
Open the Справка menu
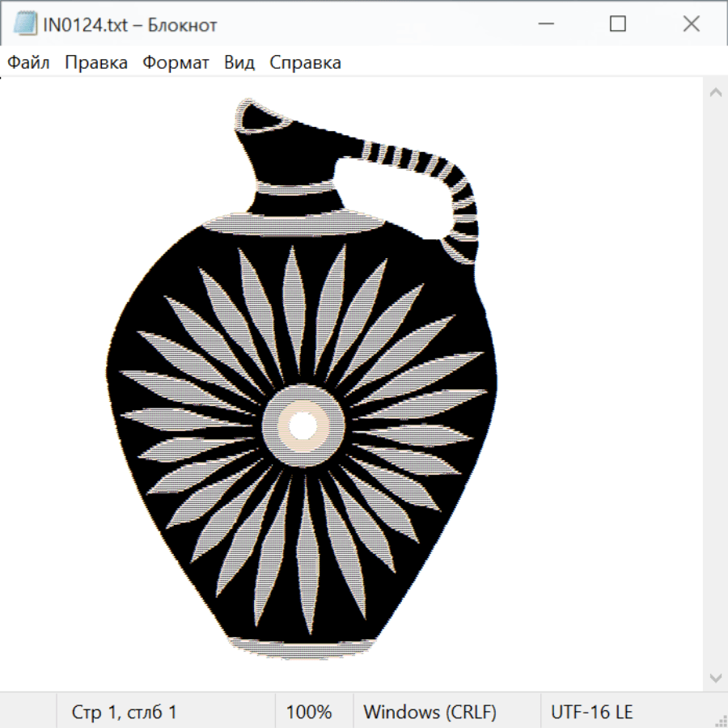(305, 63)
